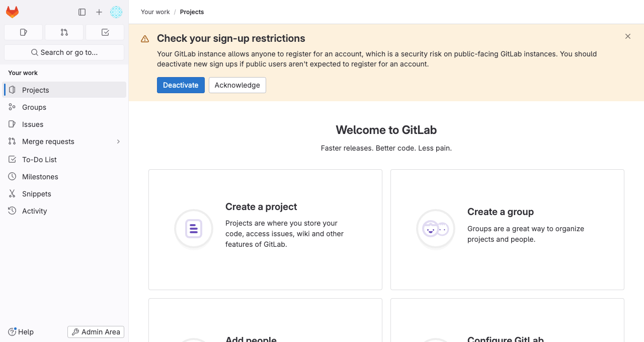Deactivate new sign-ups

tap(181, 85)
